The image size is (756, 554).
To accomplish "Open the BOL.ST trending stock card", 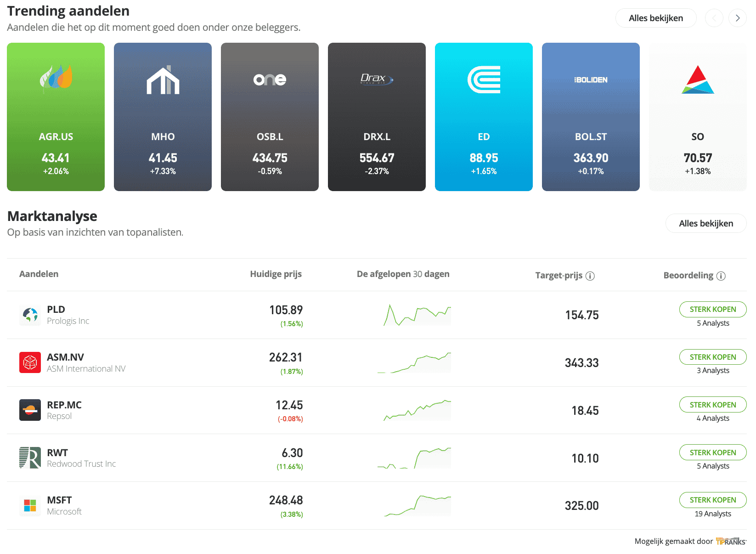I will (591, 117).
